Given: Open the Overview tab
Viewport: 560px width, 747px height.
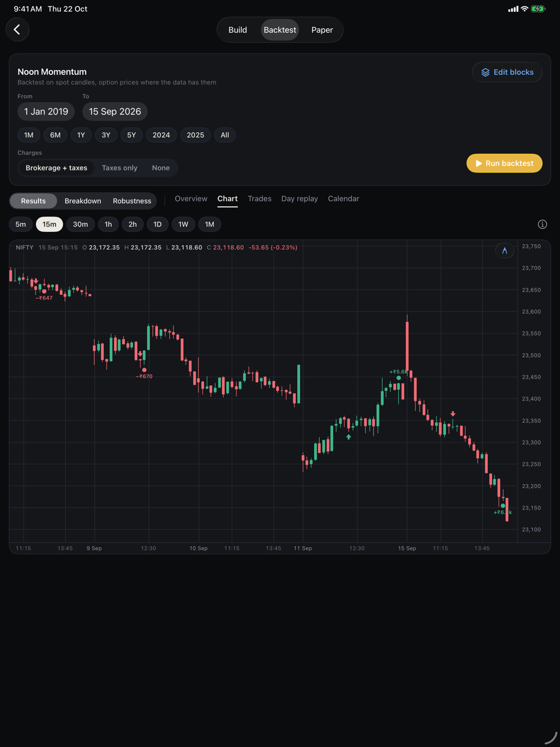Looking at the screenshot, I should coord(191,199).
